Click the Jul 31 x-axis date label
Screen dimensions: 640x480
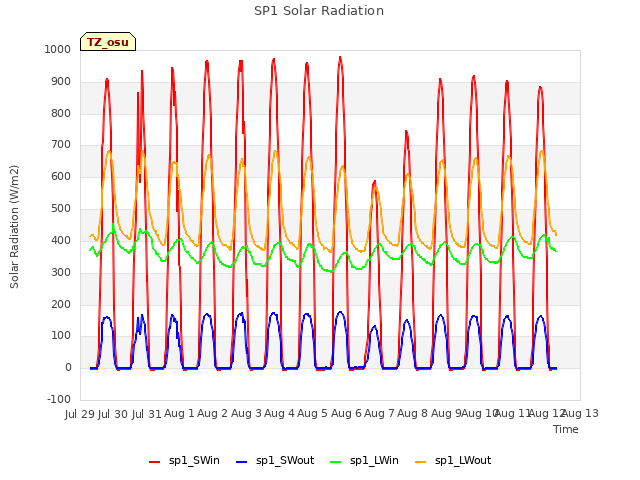point(147,414)
